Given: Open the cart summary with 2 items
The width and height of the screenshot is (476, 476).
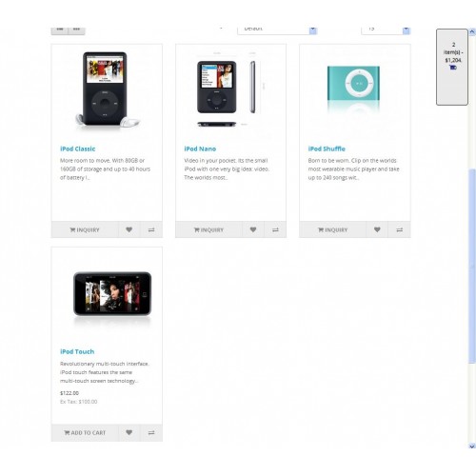Looking at the screenshot, I should pyautogui.click(x=452, y=67).
